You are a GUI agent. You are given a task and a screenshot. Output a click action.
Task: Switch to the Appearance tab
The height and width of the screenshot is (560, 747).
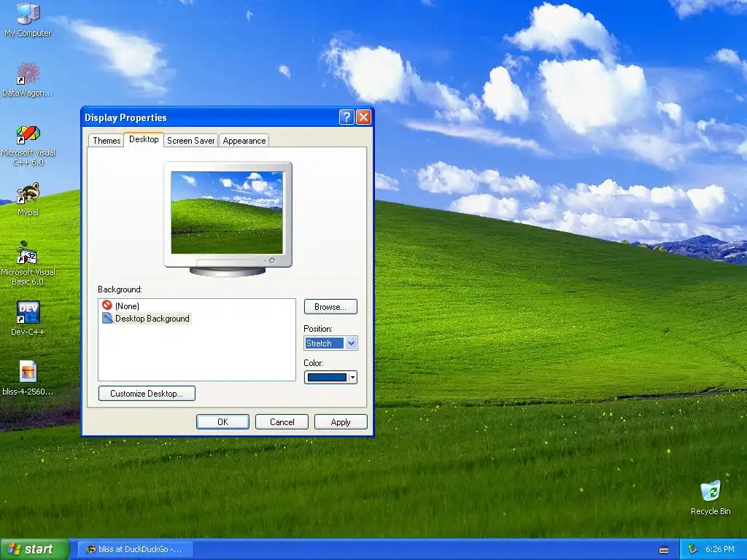pyautogui.click(x=244, y=141)
